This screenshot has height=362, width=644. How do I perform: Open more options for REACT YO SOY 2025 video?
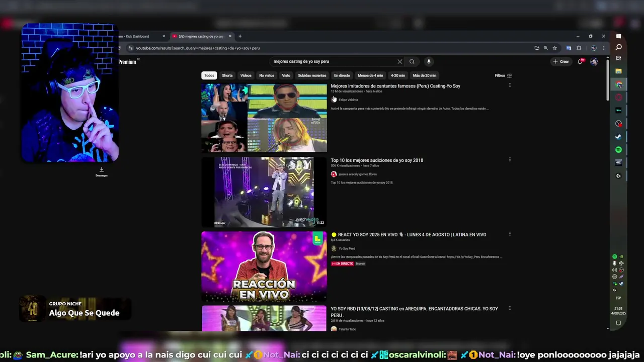510,234
